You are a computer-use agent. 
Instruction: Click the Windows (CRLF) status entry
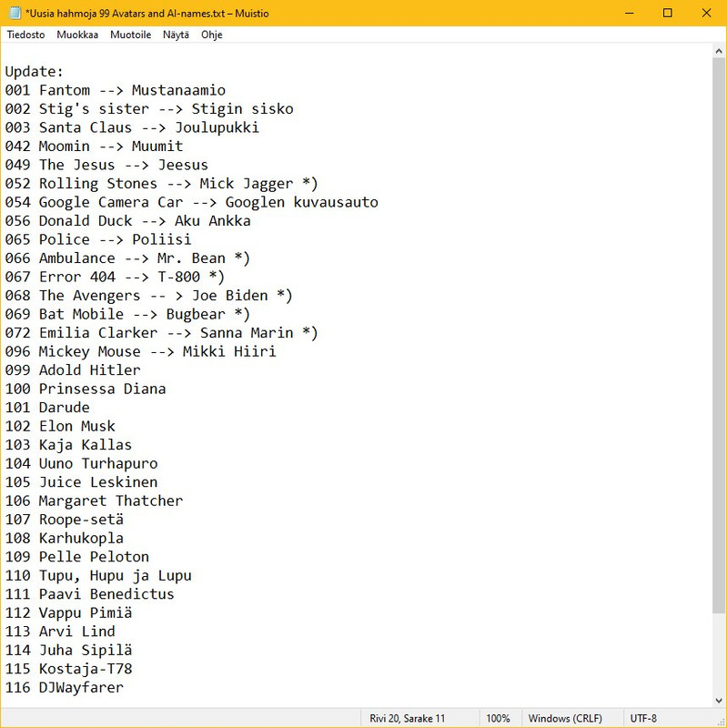pyautogui.click(x=565, y=718)
